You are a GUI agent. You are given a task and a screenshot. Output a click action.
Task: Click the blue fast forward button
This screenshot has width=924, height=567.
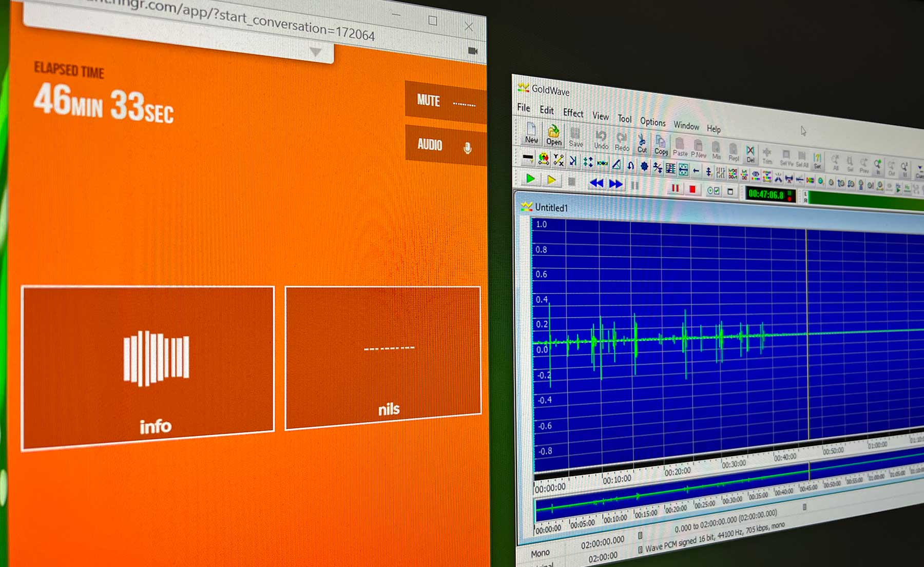pyautogui.click(x=615, y=184)
